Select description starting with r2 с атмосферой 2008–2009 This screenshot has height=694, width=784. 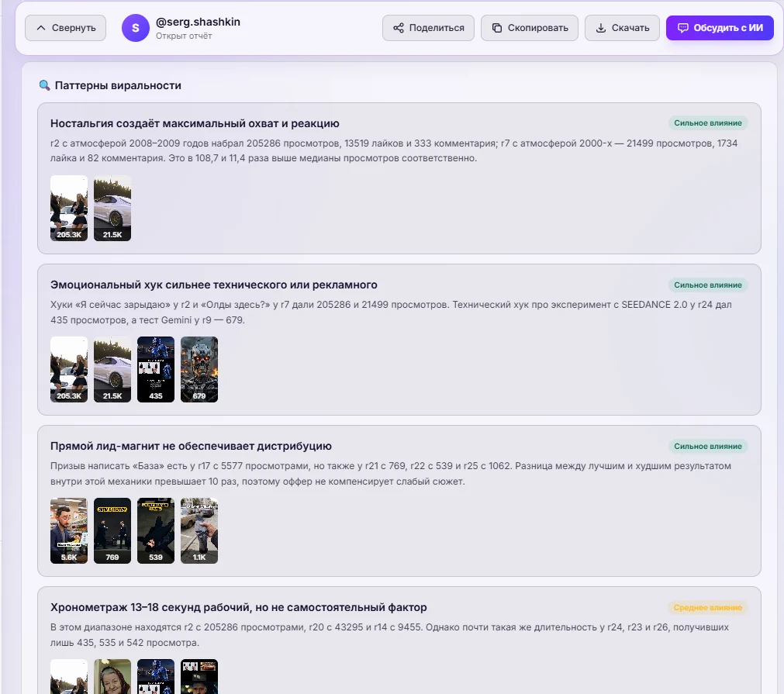[x=394, y=150]
